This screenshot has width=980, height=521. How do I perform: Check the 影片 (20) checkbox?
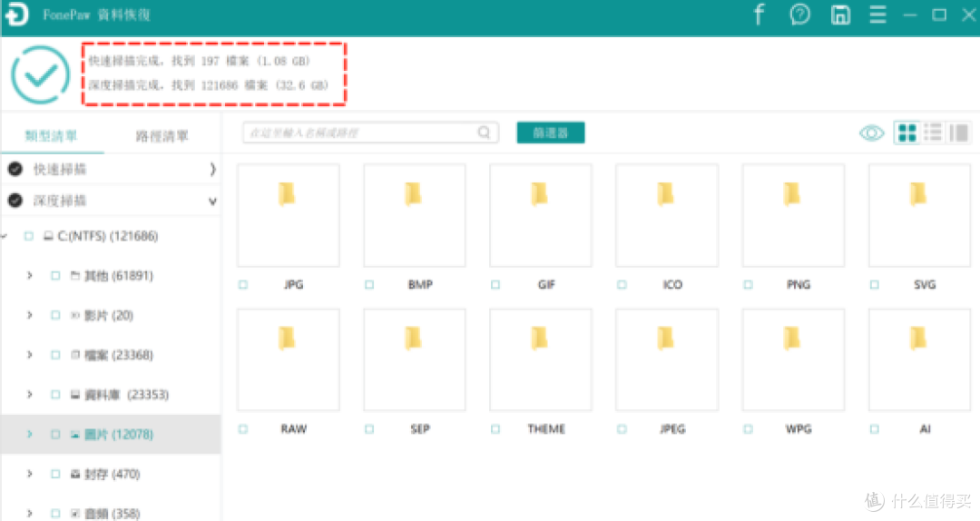point(55,315)
